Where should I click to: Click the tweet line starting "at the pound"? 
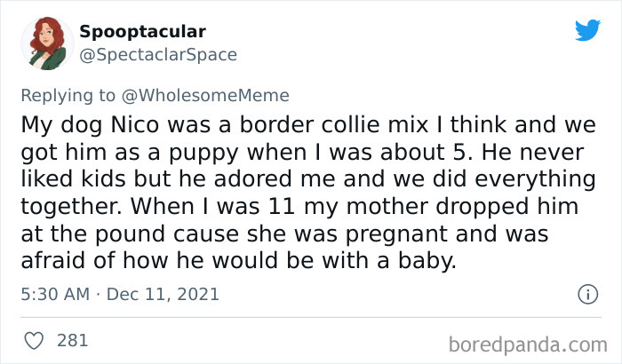[x=284, y=233]
